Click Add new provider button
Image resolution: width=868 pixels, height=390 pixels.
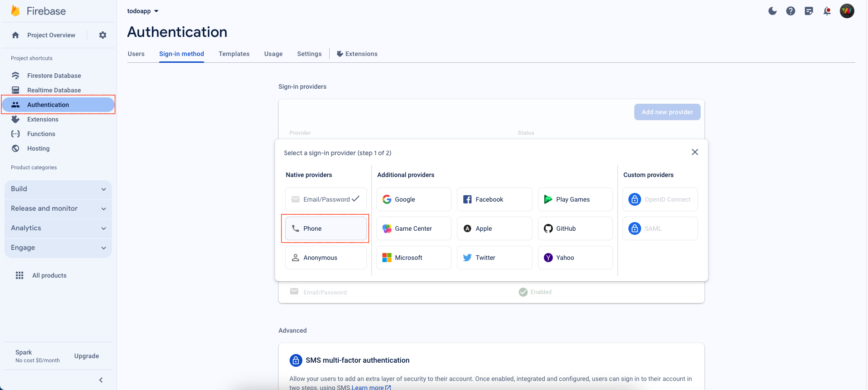coord(667,112)
